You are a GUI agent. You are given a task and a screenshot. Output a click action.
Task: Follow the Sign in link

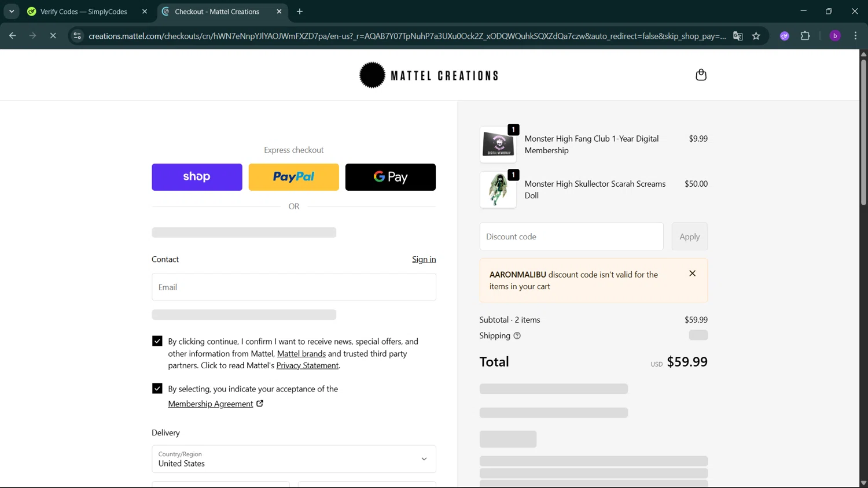tap(424, 259)
